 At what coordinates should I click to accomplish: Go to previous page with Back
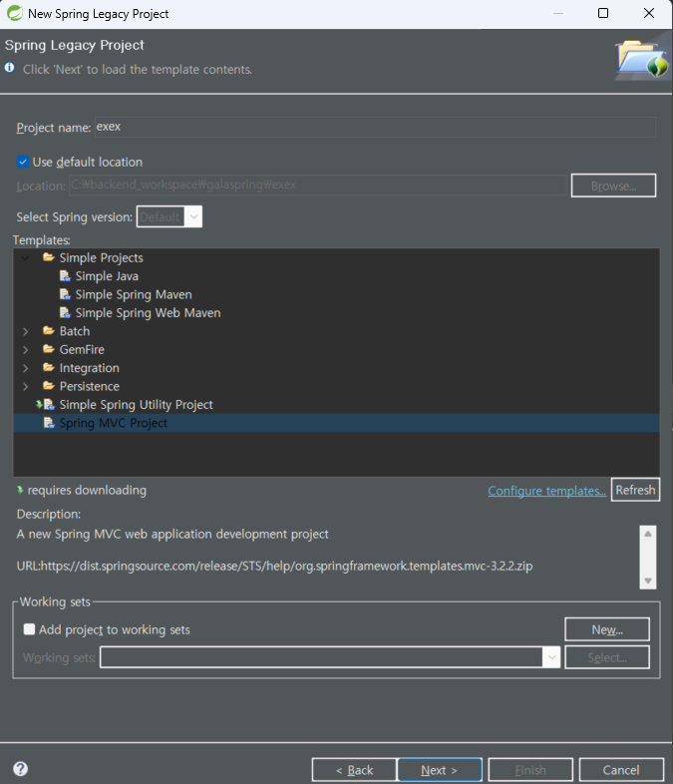point(354,769)
